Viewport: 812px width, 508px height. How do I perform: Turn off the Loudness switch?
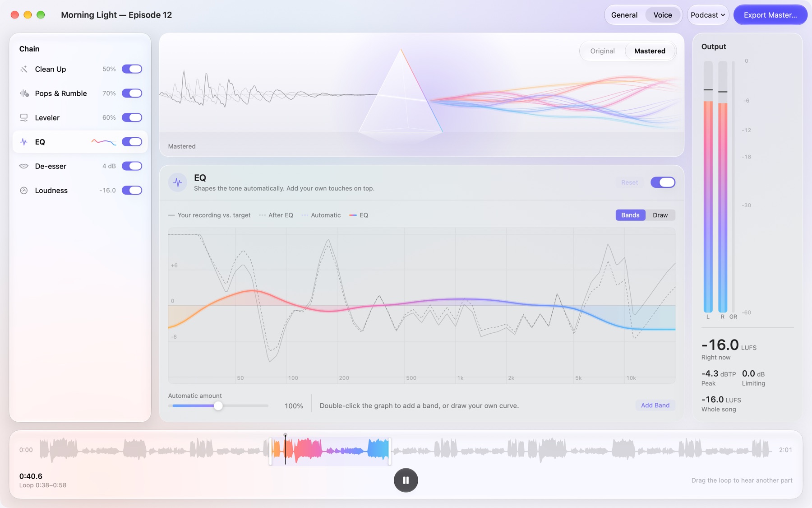tap(132, 190)
